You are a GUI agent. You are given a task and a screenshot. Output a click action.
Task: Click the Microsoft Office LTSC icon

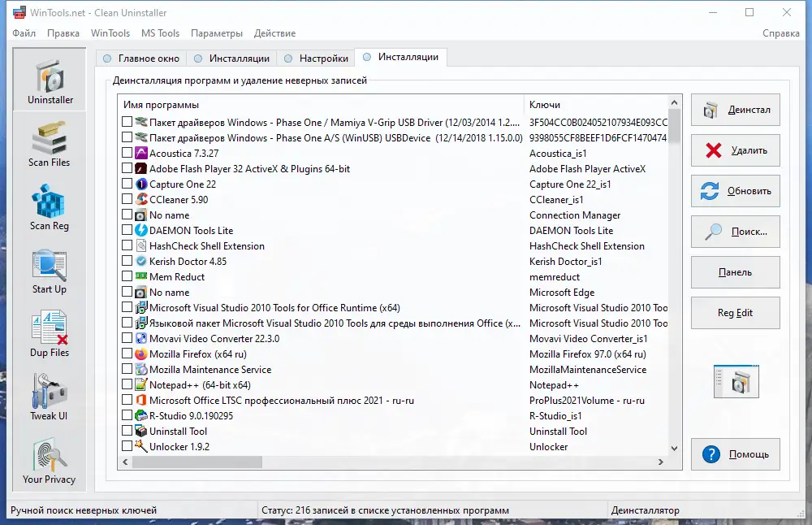tap(141, 400)
